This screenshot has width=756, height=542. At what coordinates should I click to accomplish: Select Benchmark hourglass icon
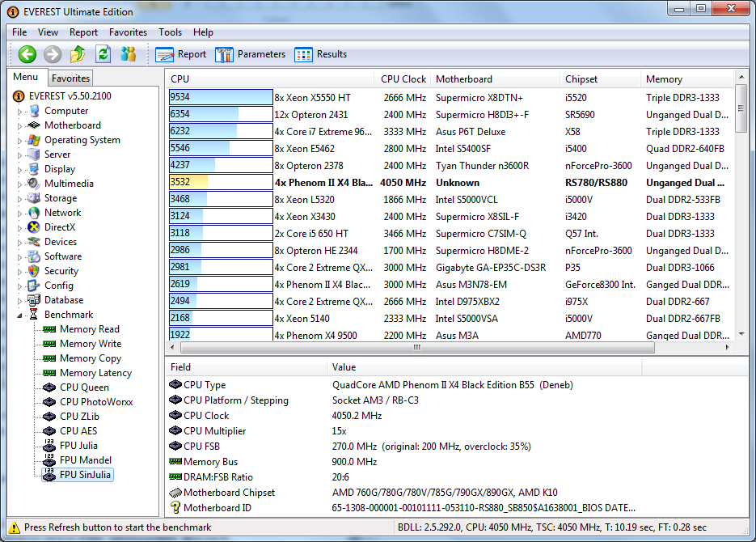pyautogui.click(x=34, y=315)
